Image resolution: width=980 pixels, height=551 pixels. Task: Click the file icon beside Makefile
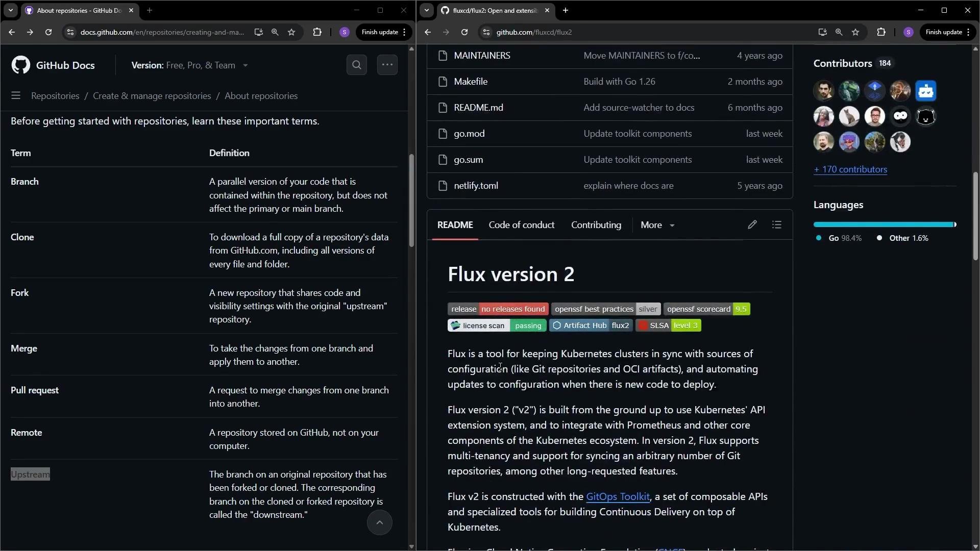[443, 82]
